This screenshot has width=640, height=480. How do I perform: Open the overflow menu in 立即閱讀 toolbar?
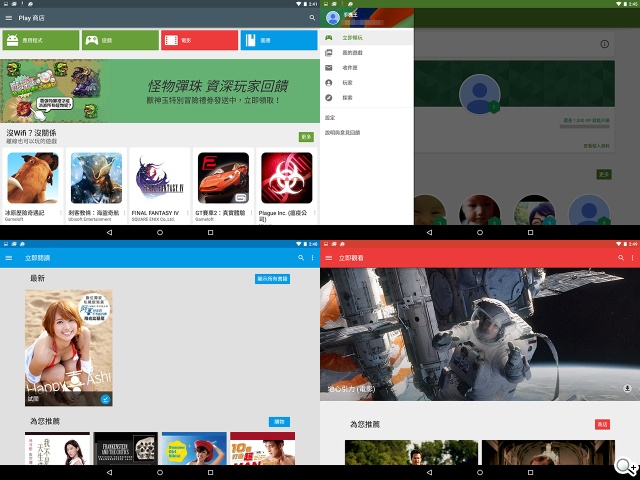(312, 258)
